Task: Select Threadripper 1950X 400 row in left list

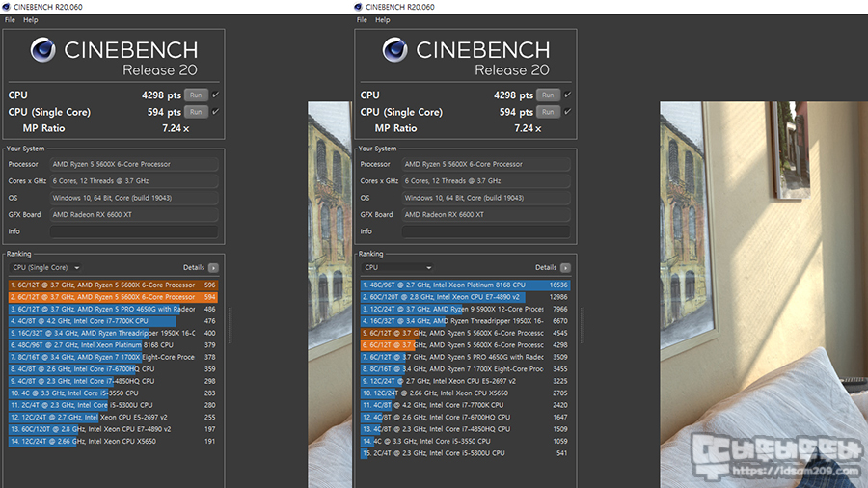Action: tap(113, 333)
